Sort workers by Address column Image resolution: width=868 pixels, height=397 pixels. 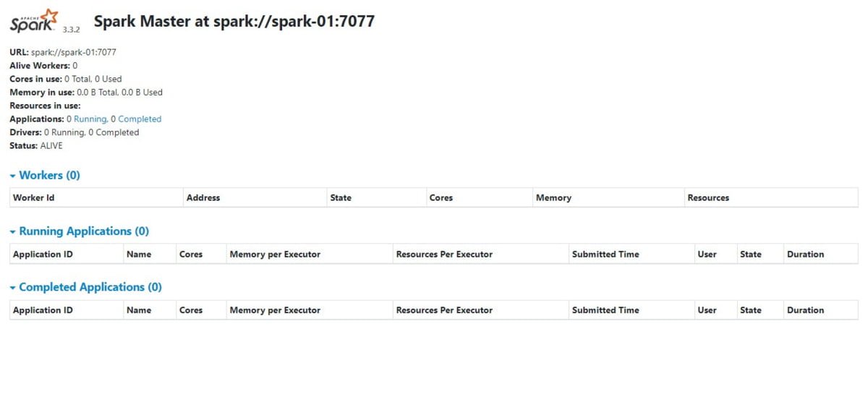click(203, 197)
